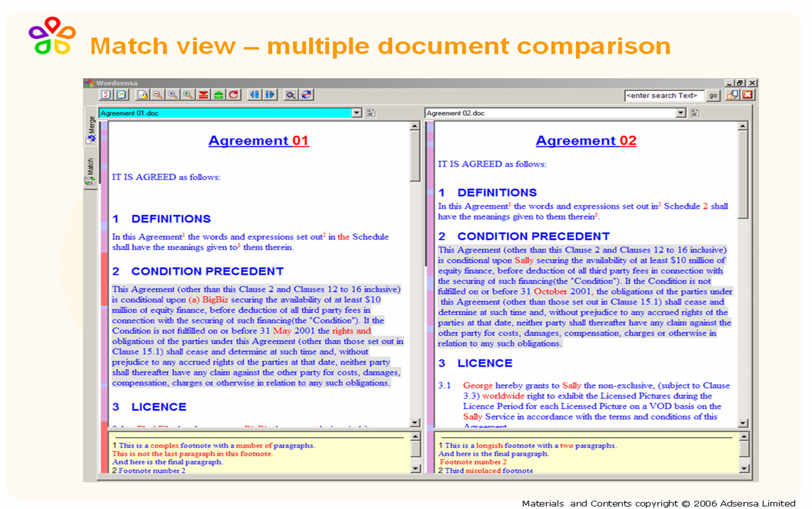Go to previous difference with left arrow icon
The width and height of the screenshot is (812, 509).
[x=255, y=95]
